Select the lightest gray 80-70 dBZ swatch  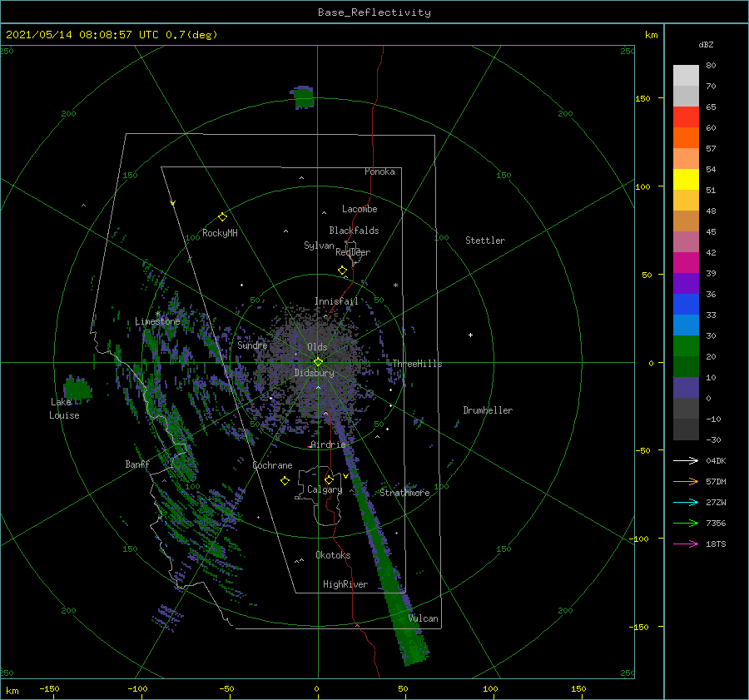[686, 76]
